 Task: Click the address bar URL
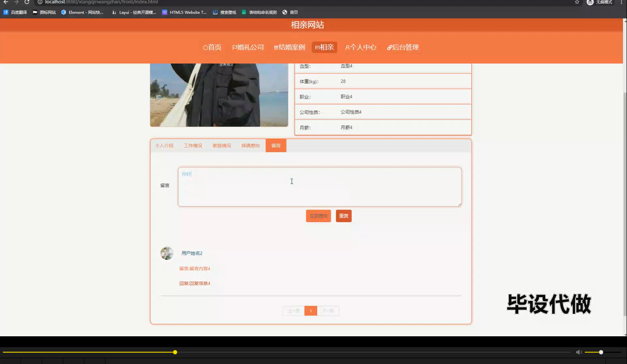(101, 2)
